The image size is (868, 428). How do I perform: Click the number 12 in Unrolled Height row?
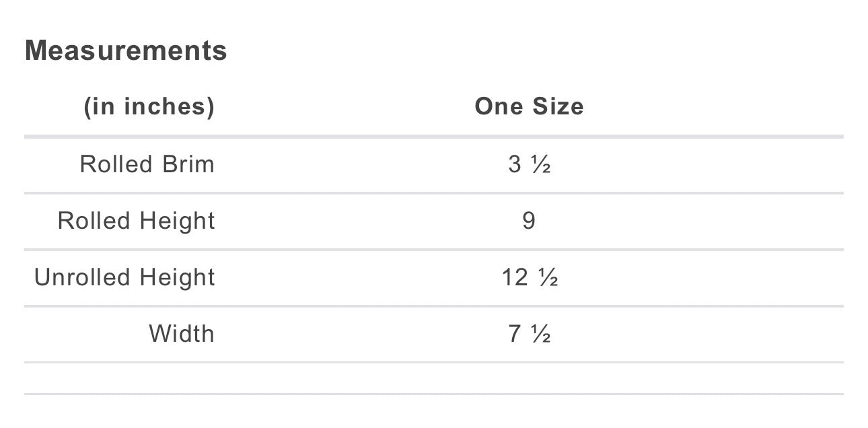515,277
